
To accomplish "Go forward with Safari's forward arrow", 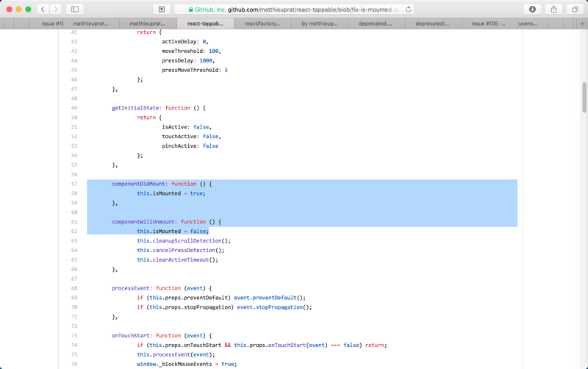I will pyautogui.click(x=56, y=10).
